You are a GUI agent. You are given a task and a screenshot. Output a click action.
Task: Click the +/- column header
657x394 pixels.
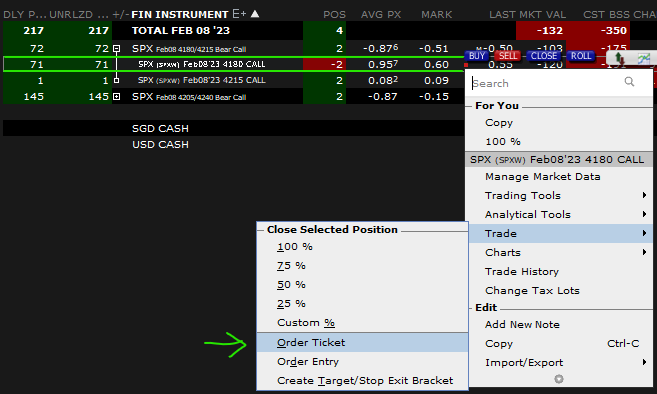point(121,15)
